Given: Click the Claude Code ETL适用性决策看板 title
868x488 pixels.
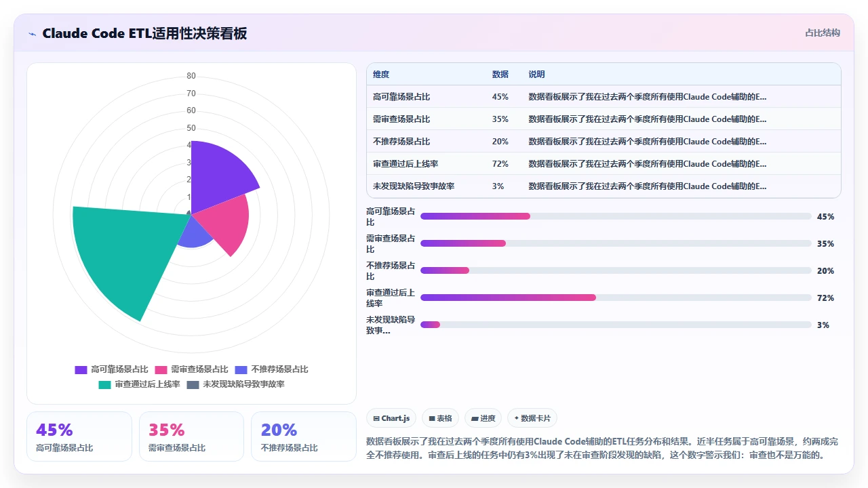Looking at the screenshot, I should click(x=144, y=34).
